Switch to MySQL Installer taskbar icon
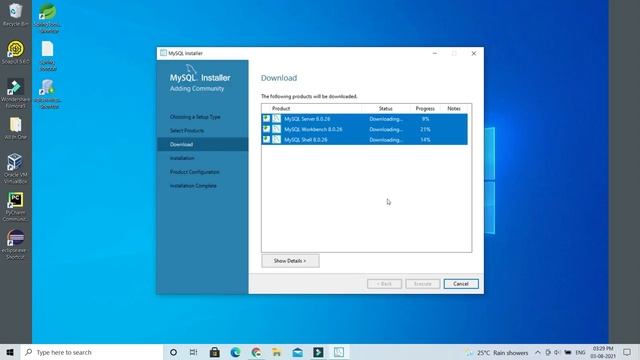 (339, 352)
